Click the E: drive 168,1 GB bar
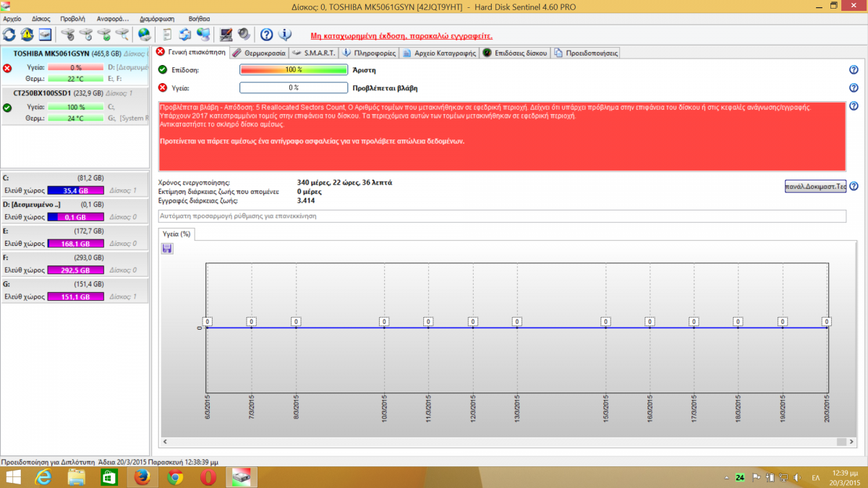 click(x=75, y=244)
